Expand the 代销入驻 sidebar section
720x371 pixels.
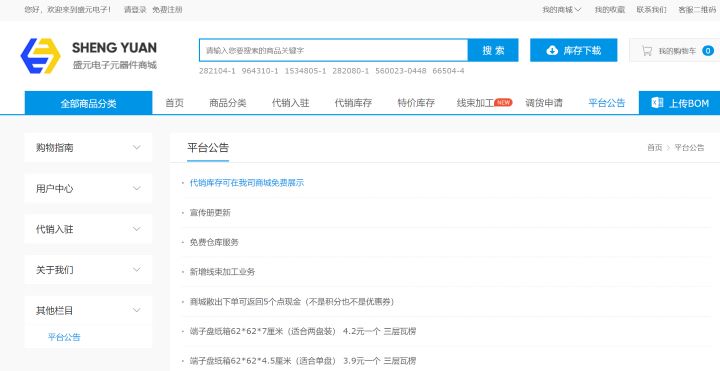point(88,229)
